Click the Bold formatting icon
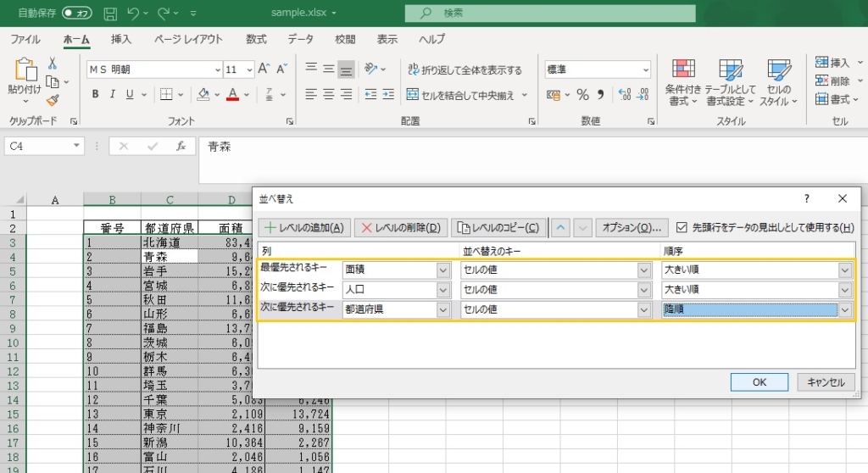The height and width of the screenshot is (473, 868). pyautogui.click(x=96, y=94)
